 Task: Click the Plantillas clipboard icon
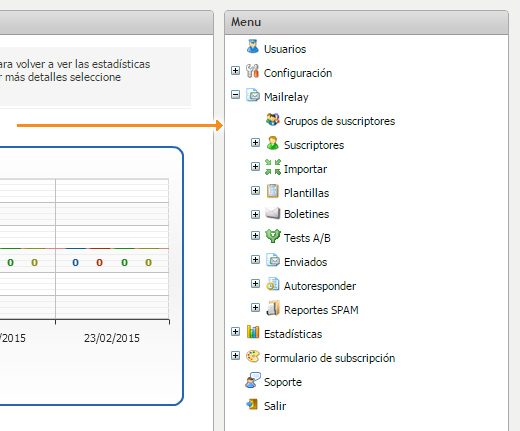pos(273,191)
